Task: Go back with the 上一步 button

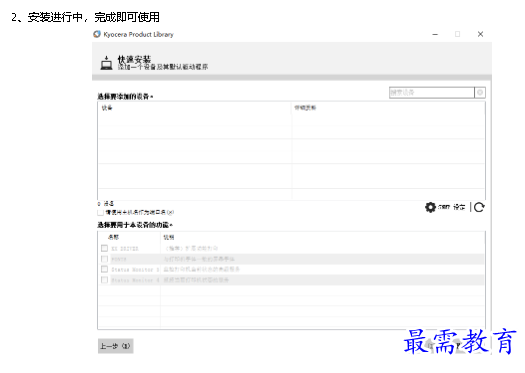Action: pyautogui.click(x=116, y=346)
